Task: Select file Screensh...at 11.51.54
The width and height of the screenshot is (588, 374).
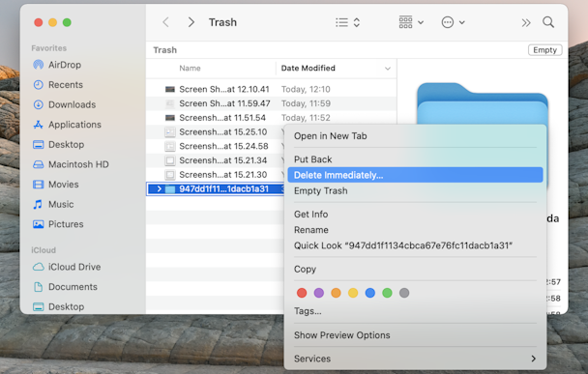Action: [x=222, y=118]
